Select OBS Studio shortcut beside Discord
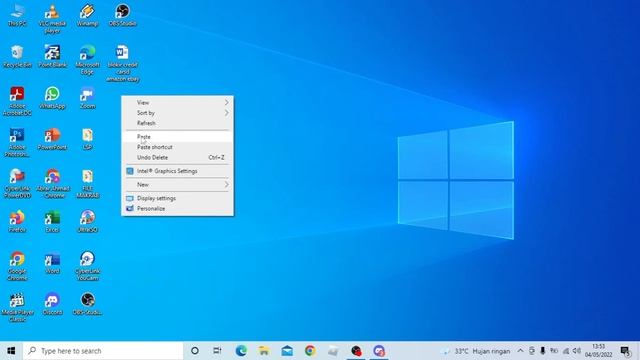This screenshot has height=360, width=640. 87,304
